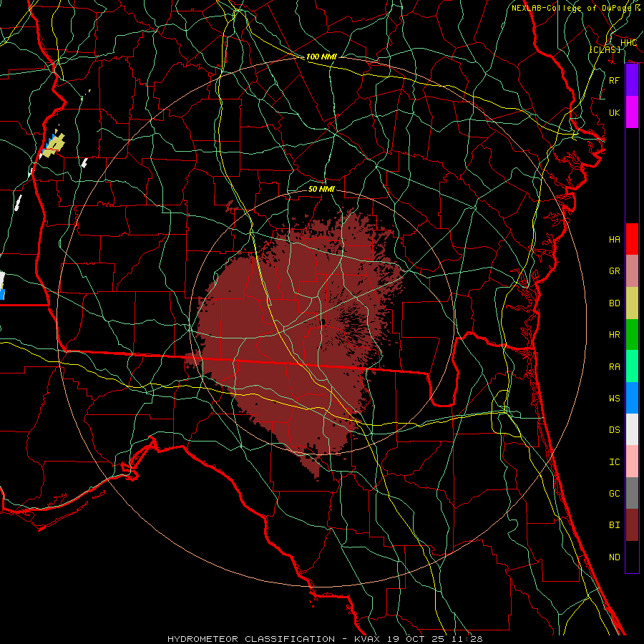Viewport: 644px width, 644px height.
Task: Click the brown BI legend color swatch
Action: (632, 525)
